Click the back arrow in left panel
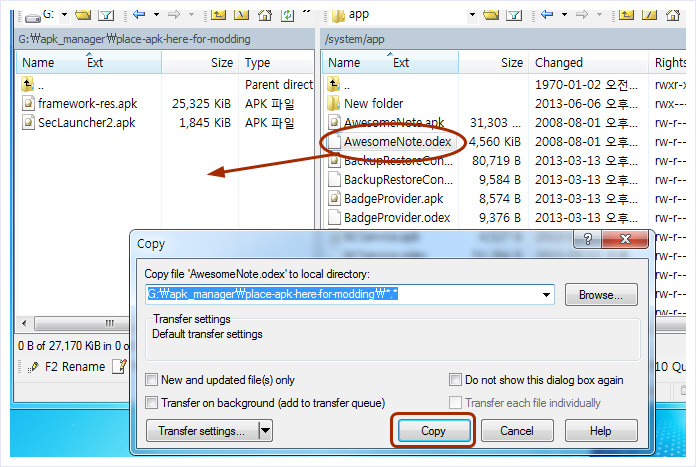Viewport: 696px width, 467px height. pyautogui.click(x=139, y=15)
